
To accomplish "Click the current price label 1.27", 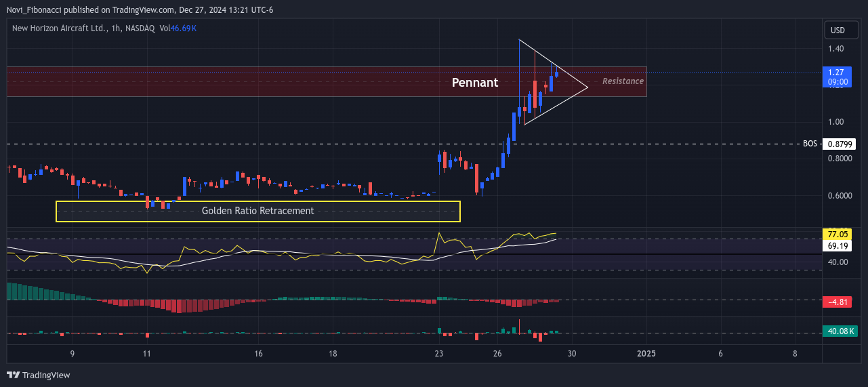I will coord(836,71).
